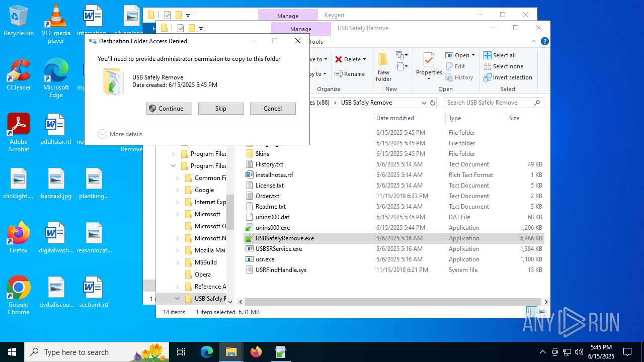Launch Microsoft Edge from desktop
This screenshot has height=362, width=644.
[56, 78]
